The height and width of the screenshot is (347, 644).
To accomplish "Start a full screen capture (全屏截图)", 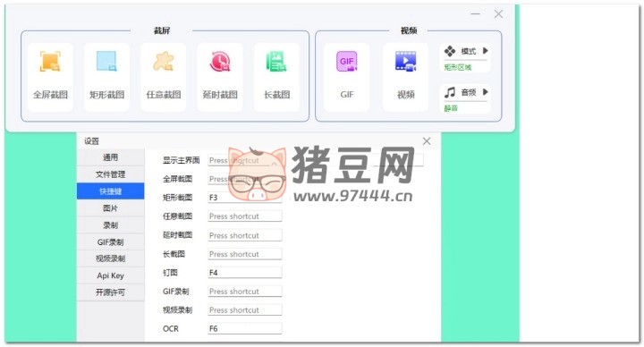I will coord(50,77).
